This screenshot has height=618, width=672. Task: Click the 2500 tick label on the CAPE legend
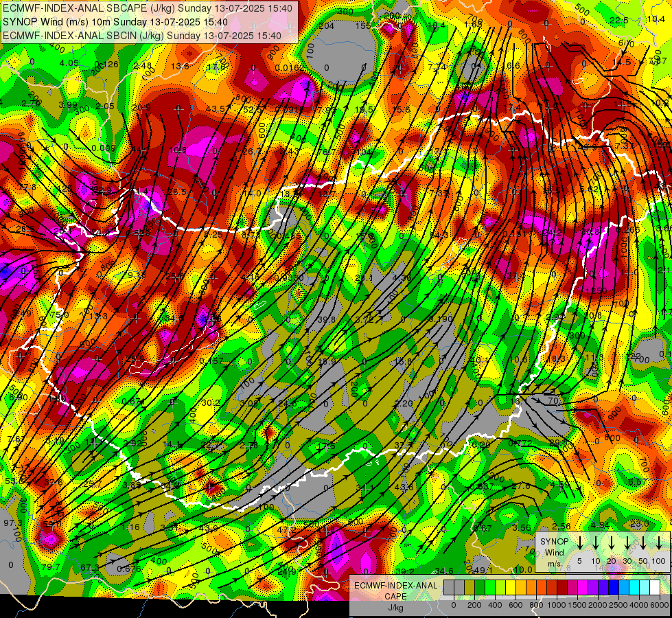pyautogui.click(x=618, y=605)
